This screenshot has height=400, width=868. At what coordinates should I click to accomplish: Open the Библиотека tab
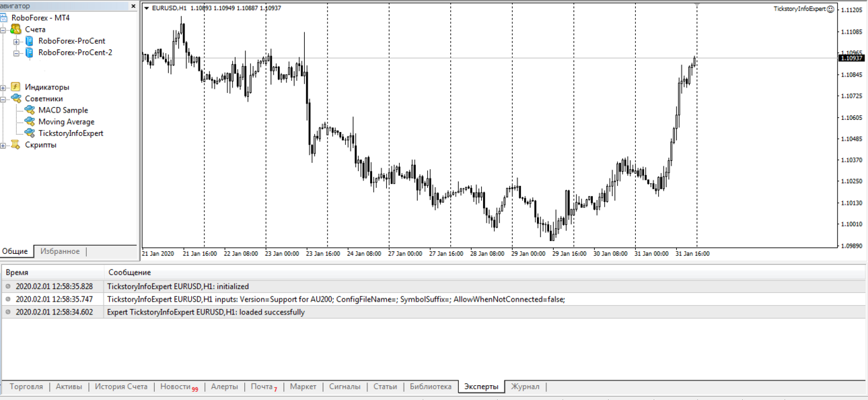431,387
